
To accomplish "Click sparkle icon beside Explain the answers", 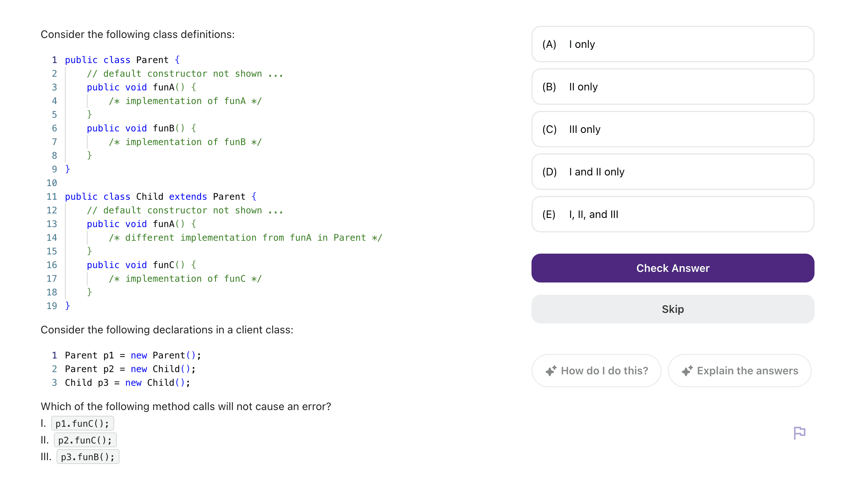I will pyautogui.click(x=687, y=371).
